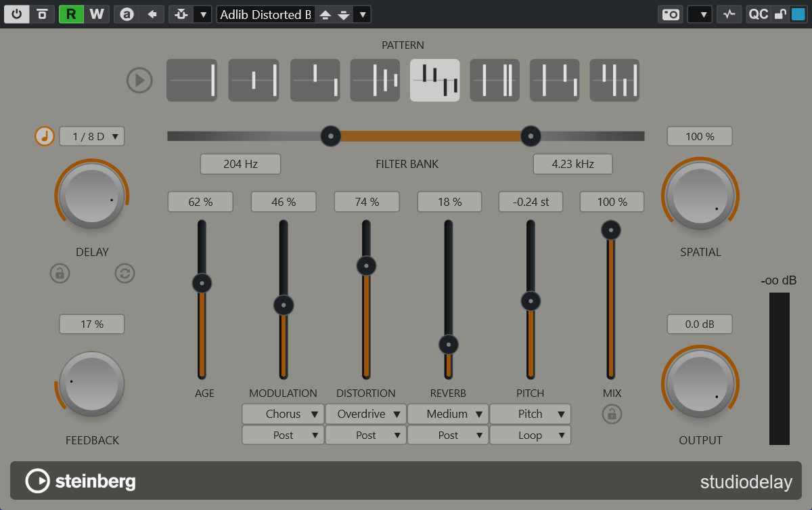Toggle the mix lock padlock icon
This screenshot has width=812, height=510.
click(612, 414)
